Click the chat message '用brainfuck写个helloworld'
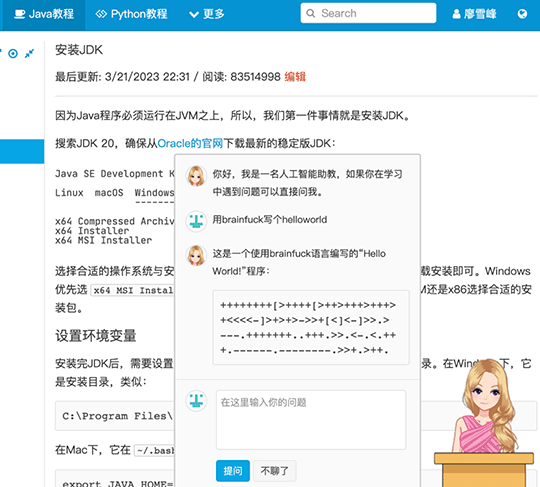The height and width of the screenshot is (487, 540). click(x=270, y=220)
